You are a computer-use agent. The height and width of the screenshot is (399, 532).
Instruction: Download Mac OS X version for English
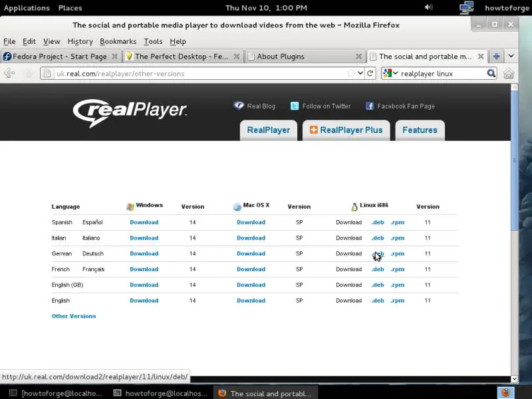[x=251, y=301]
